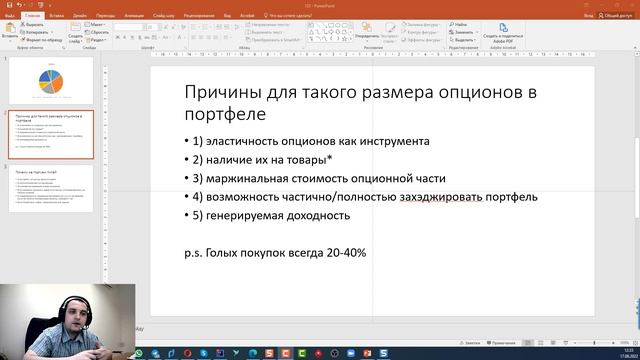The image size is (640, 360).
Task: Expand the Копировать dropdown arrow
Action: (x=52, y=32)
